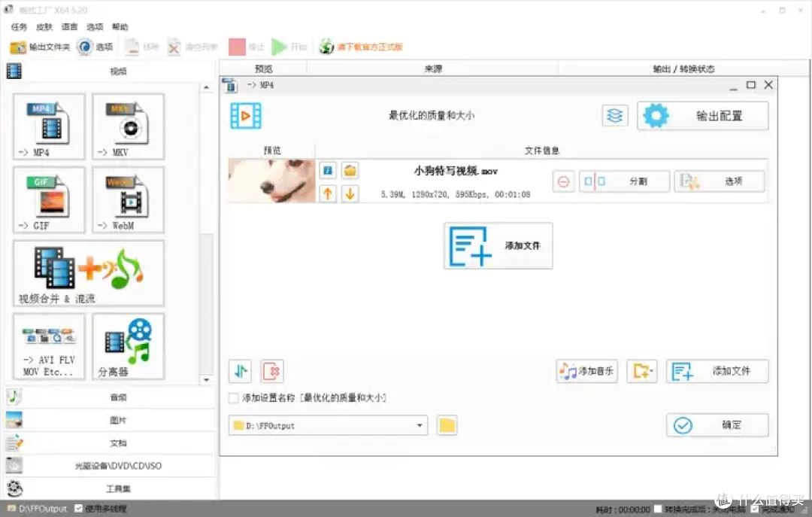This screenshot has width=812, height=517.
Task: Click the film strip icon in MP4 dialog
Action: click(x=246, y=116)
